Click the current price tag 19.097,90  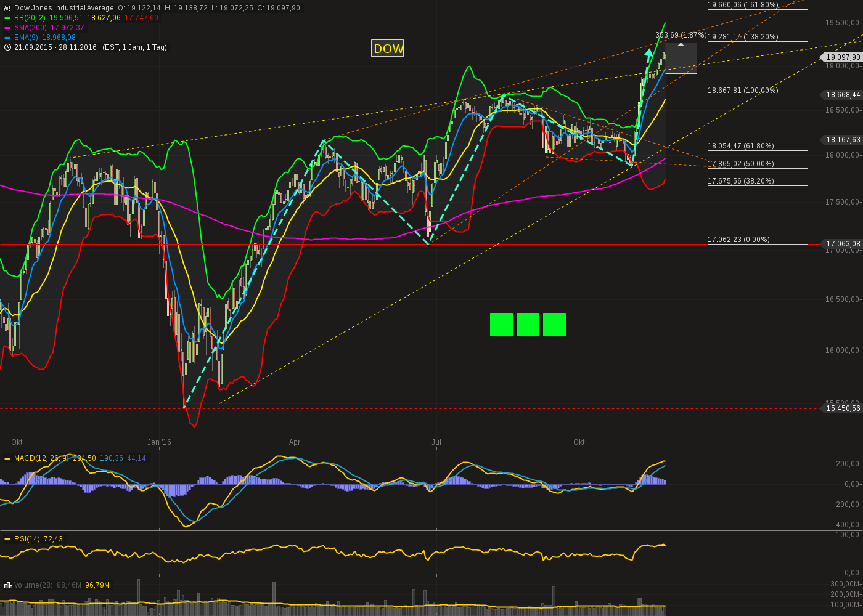click(x=842, y=57)
